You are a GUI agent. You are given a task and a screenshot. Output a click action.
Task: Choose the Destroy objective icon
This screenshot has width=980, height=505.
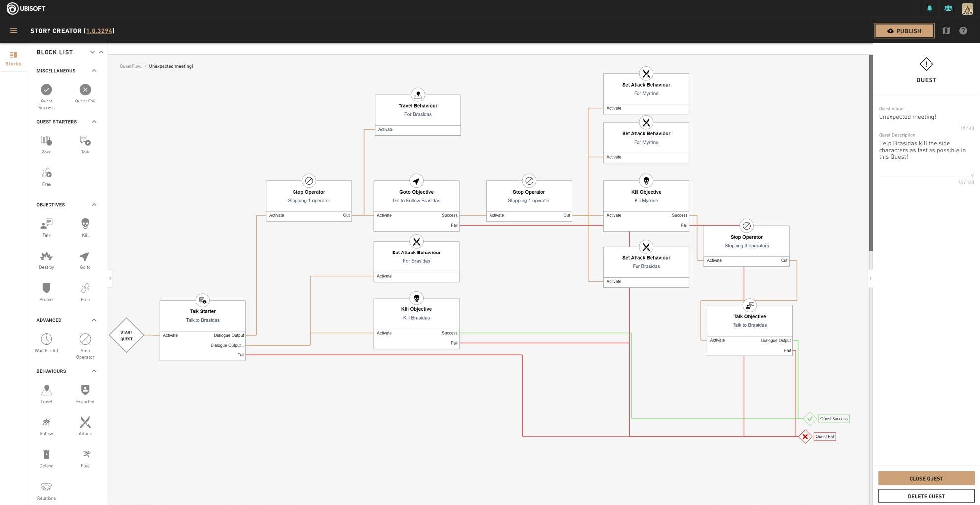pyautogui.click(x=47, y=256)
